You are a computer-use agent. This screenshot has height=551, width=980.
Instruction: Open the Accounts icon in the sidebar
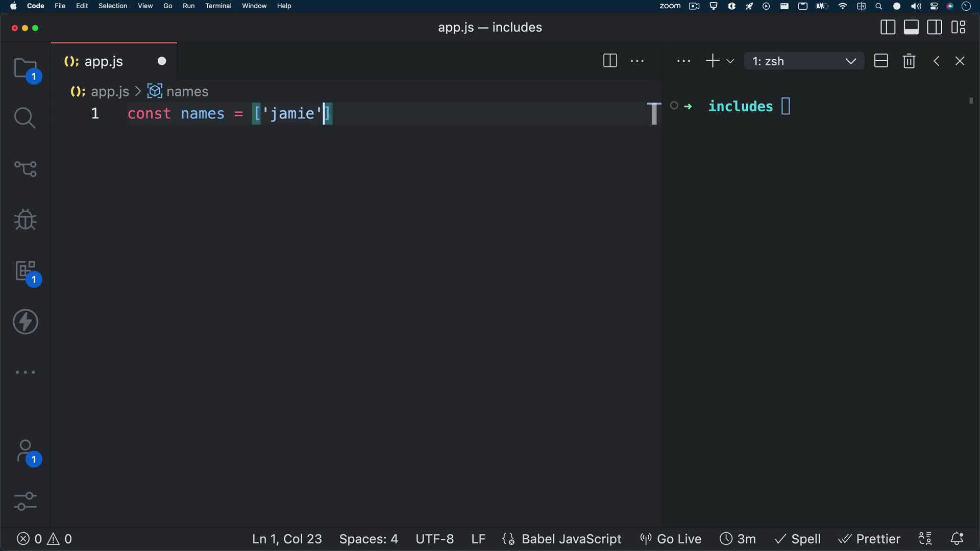[25, 452]
